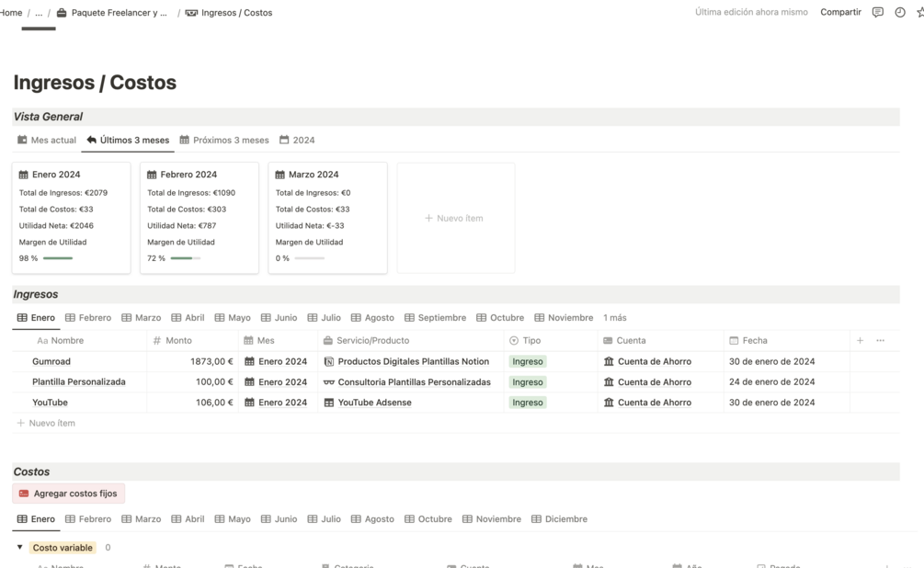Select Septiembre tab in Ingresos
This screenshot has height=568, width=924.
(436, 318)
